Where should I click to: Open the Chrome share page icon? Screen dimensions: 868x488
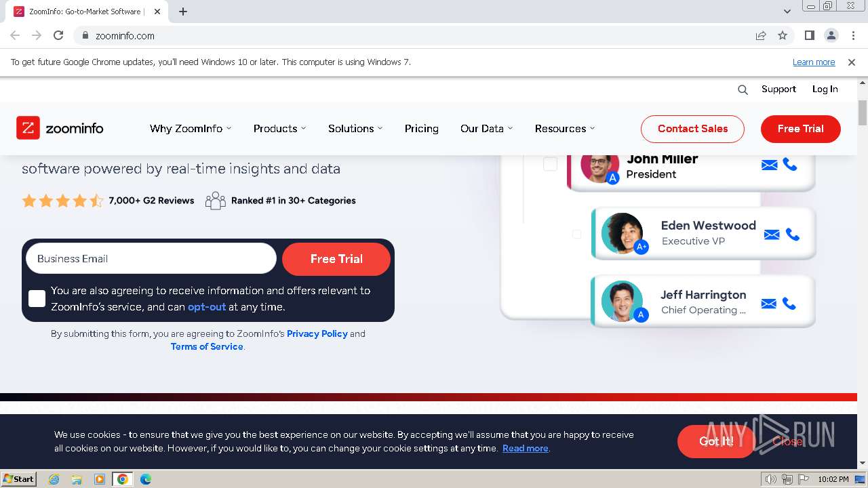761,35
